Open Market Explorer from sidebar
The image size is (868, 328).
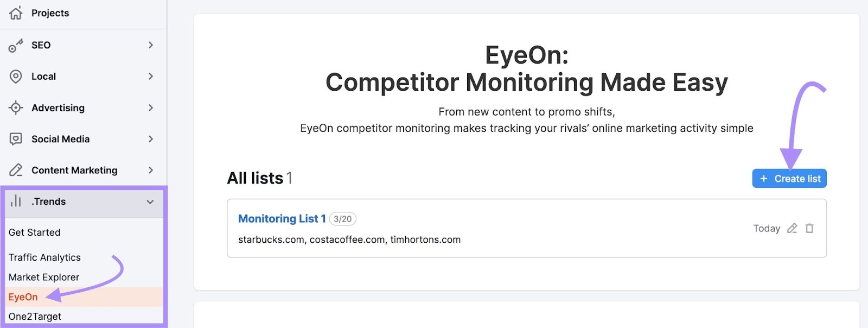(44, 277)
